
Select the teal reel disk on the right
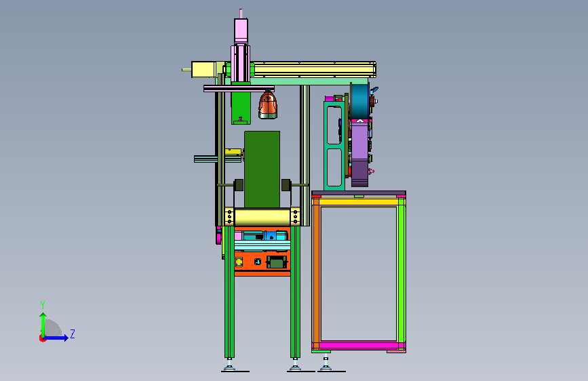[359, 101]
